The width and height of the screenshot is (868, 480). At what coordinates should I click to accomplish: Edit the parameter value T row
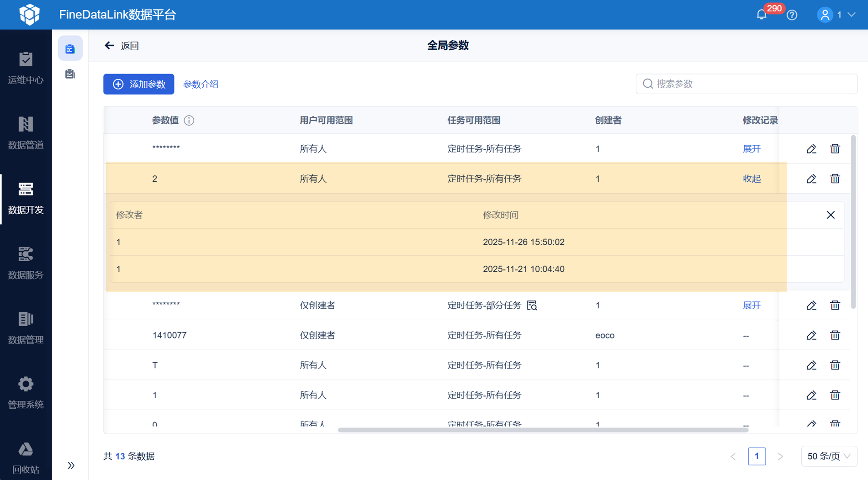point(811,365)
